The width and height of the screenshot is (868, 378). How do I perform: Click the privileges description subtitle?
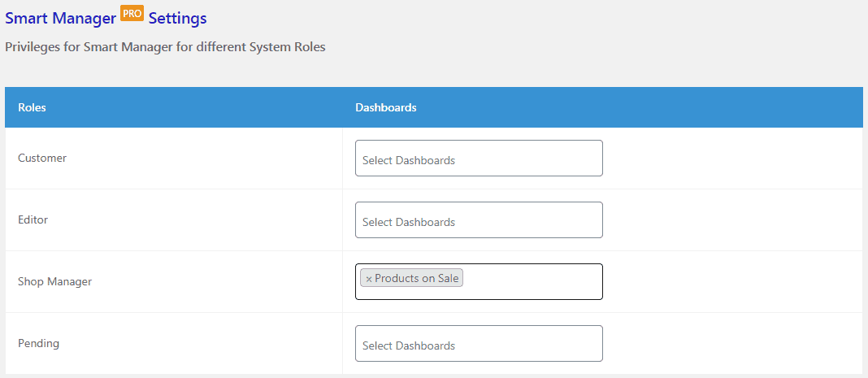click(x=165, y=47)
